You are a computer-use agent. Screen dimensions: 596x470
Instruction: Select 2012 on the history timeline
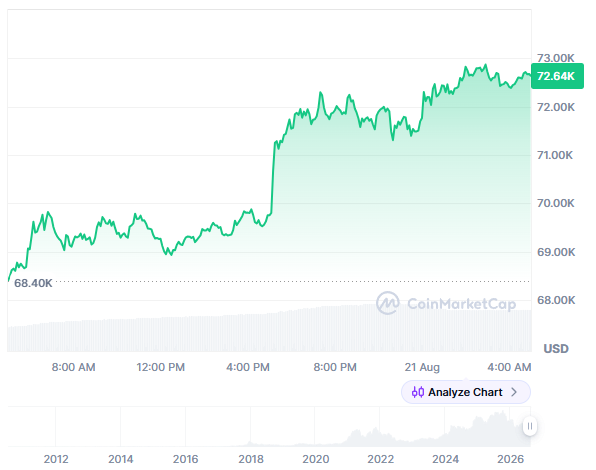click(56, 459)
